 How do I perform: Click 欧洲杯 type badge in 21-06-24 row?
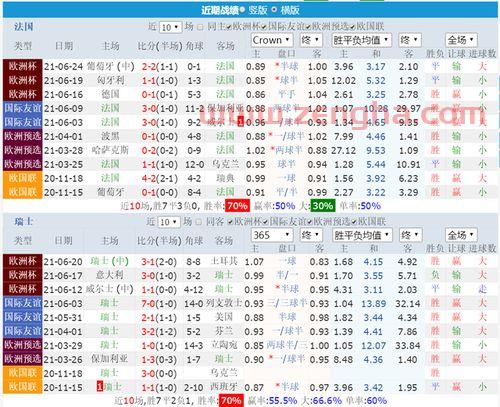click(x=23, y=66)
